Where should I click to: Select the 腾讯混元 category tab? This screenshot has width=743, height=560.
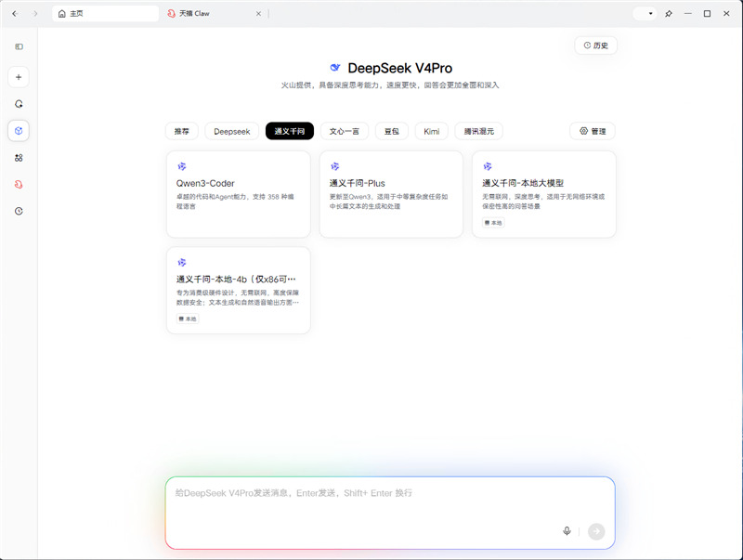tap(478, 131)
